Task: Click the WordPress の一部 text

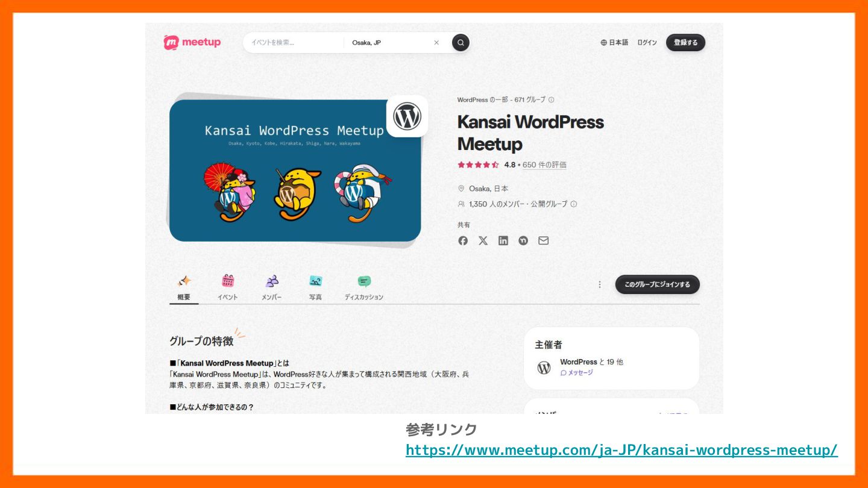Action: (x=482, y=100)
